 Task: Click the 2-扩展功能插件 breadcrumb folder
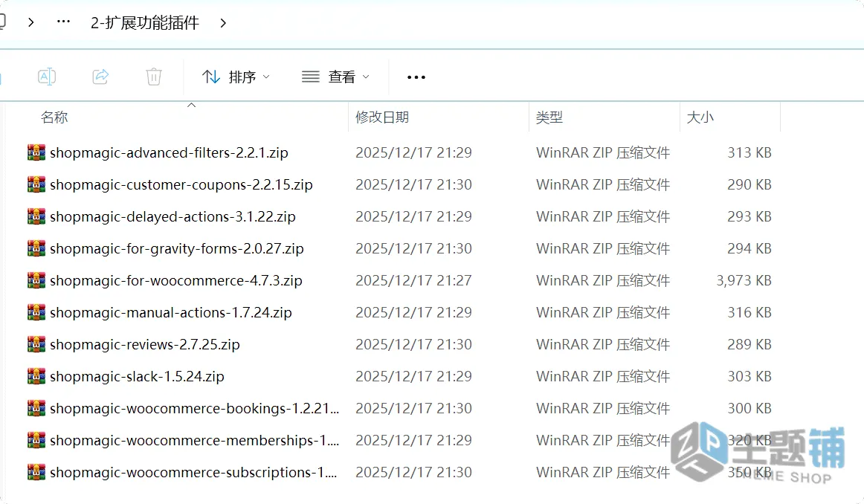(x=145, y=22)
